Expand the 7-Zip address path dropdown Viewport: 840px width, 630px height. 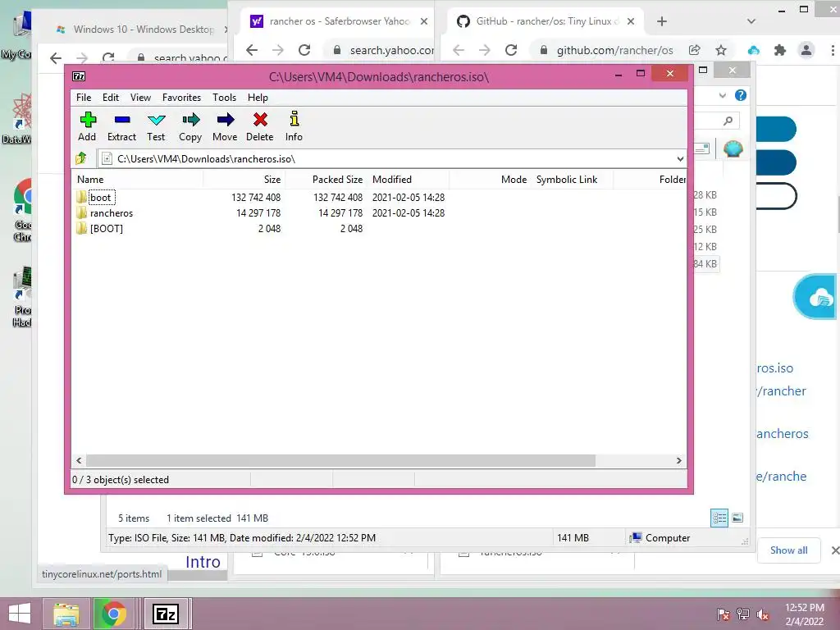[x=680, y=158]
